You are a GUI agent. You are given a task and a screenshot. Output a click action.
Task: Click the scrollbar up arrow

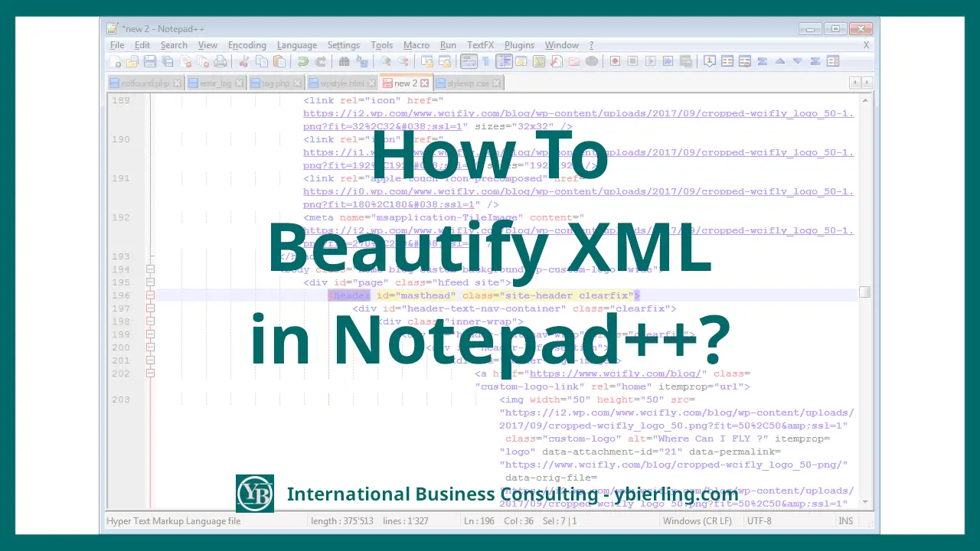865,99
